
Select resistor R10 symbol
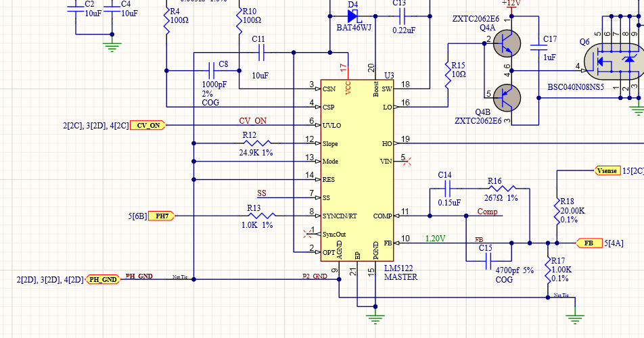click(x=239, y=22)
